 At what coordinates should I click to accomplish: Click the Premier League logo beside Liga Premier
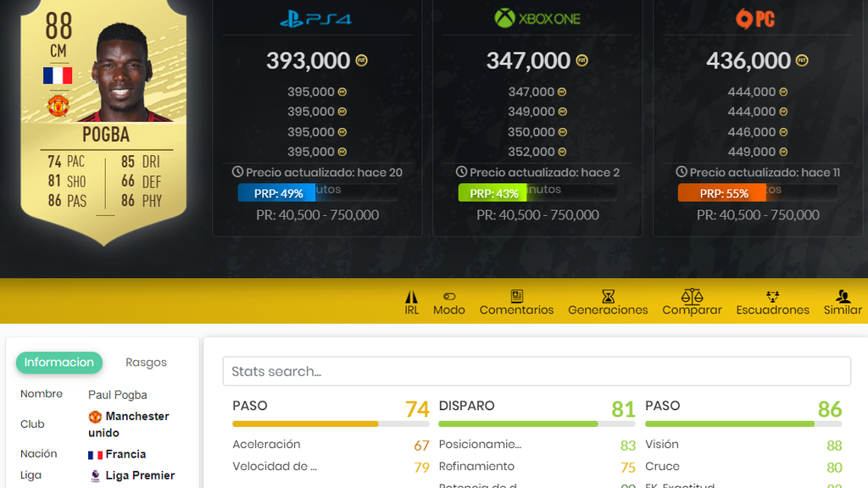(95, 475)
